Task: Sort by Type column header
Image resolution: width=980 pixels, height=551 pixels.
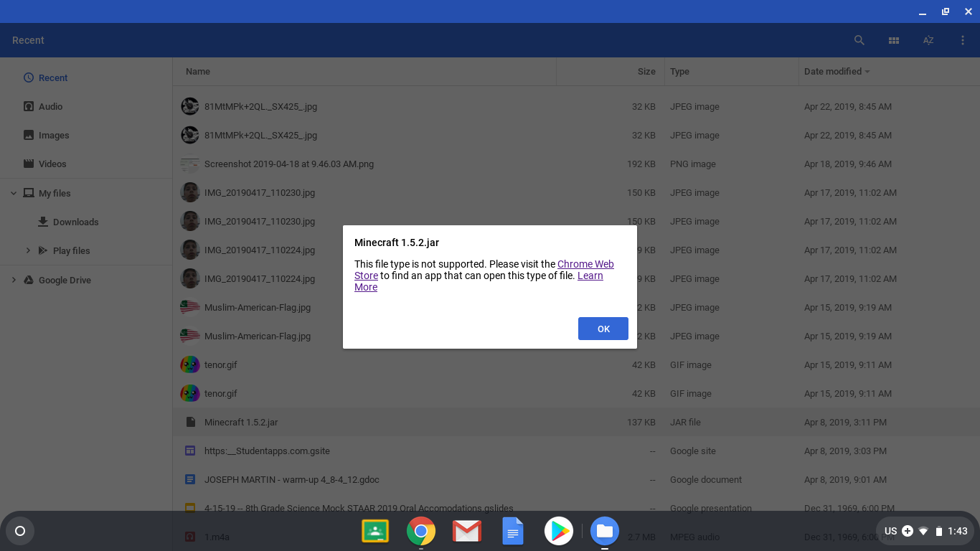Action: pyautogui.click(x=679, y=71)
